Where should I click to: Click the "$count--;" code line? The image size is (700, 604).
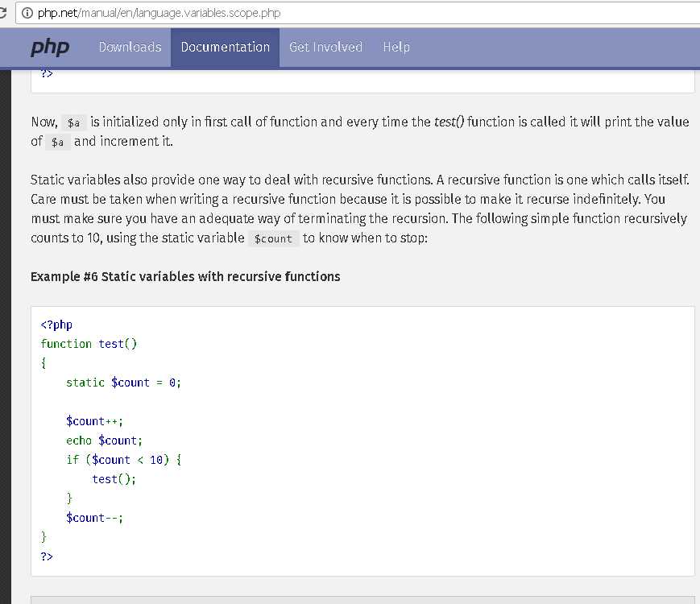click(94, 518)
